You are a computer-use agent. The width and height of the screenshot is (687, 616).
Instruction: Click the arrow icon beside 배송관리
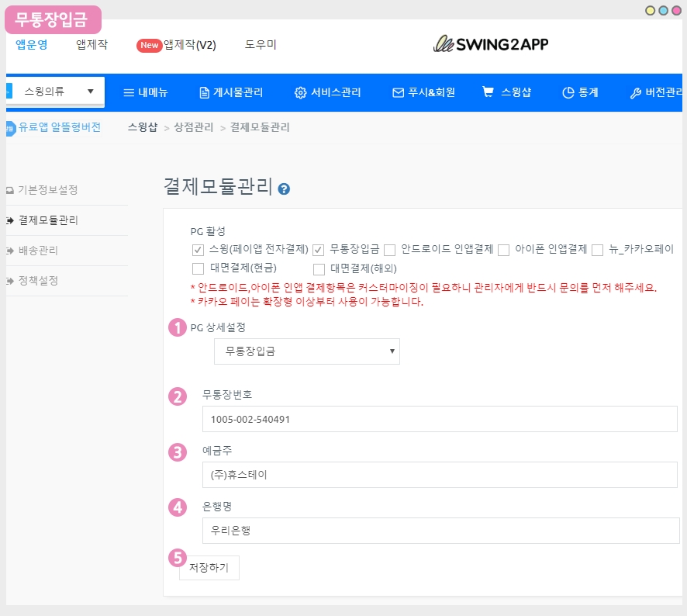click(x=10, y=251)
